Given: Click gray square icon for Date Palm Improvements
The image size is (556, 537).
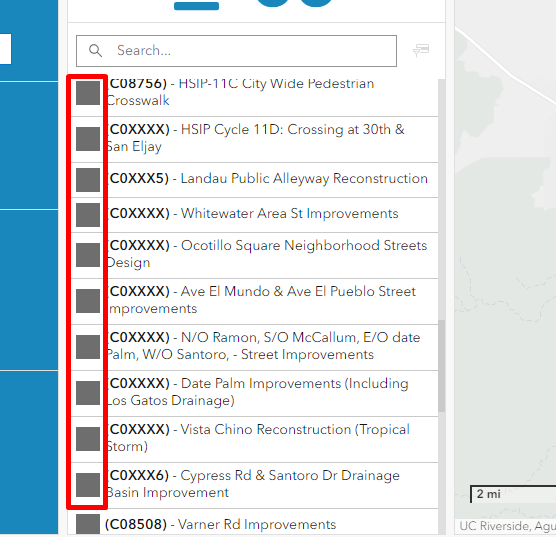Looking at the screenshot, I should (x=88, y=393).
